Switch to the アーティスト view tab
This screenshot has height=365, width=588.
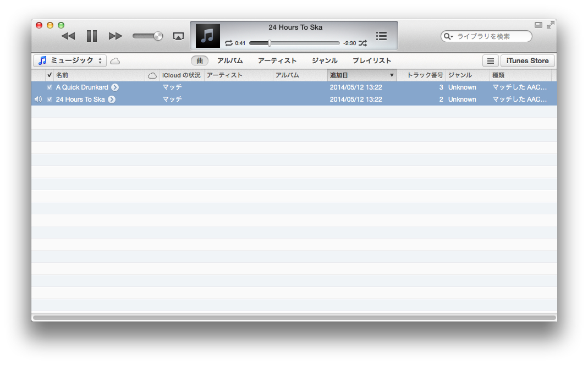point(277,60)
